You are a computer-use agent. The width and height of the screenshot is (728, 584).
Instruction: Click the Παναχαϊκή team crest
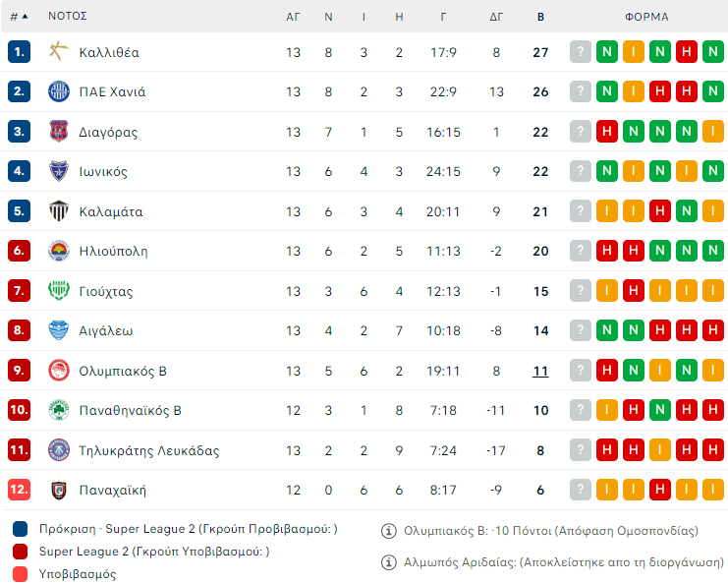(x=59, y=490)
